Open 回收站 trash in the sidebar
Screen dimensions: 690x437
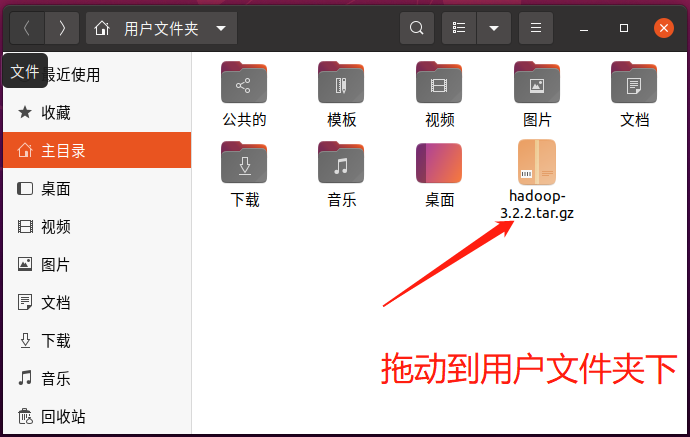97,416
